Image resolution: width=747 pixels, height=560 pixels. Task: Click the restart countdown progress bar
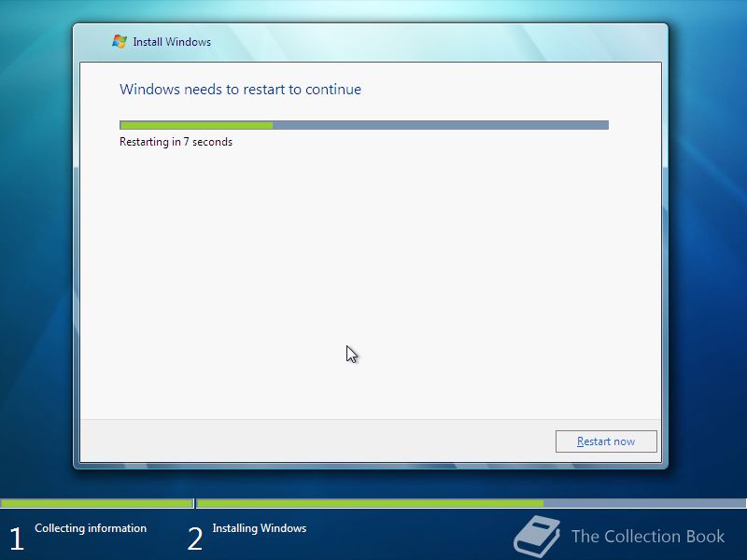click(364, 125)
